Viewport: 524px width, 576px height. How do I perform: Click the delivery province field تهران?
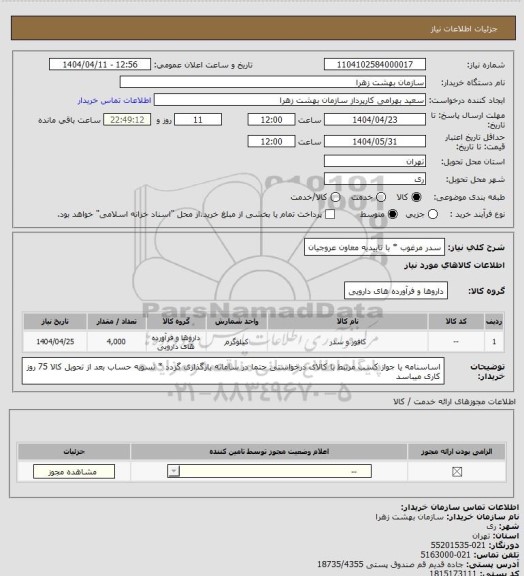(375, 161)
